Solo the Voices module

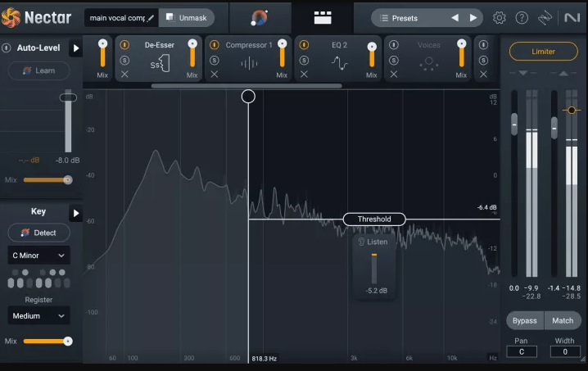(393, 60)
